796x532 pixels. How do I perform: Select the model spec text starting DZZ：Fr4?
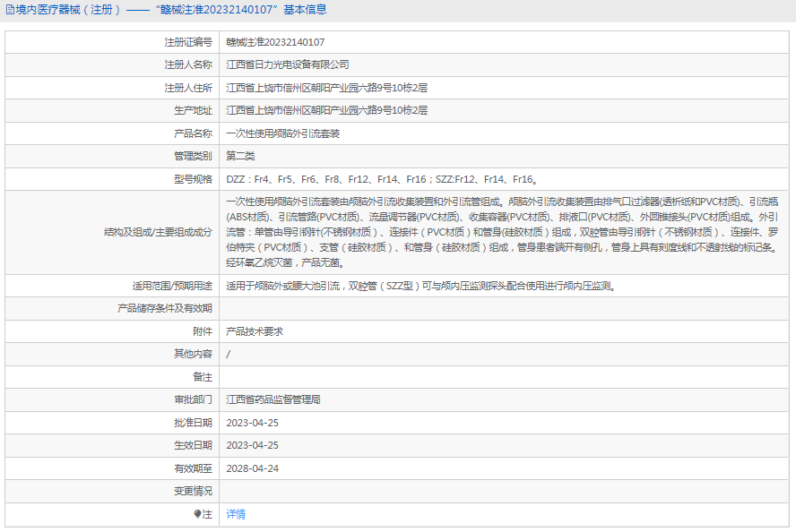382,179
